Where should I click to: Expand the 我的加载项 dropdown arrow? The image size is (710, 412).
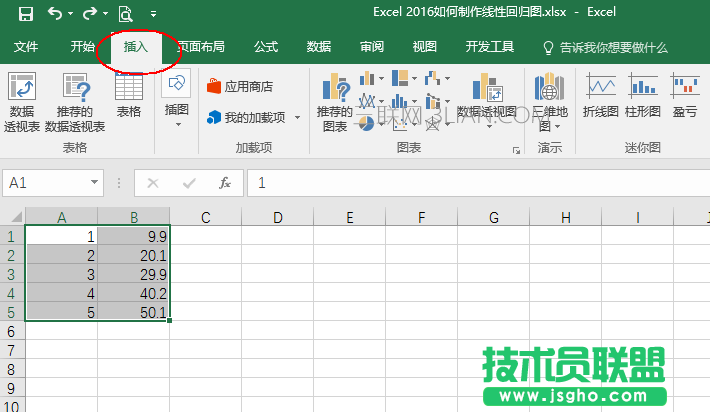point(297,118)
